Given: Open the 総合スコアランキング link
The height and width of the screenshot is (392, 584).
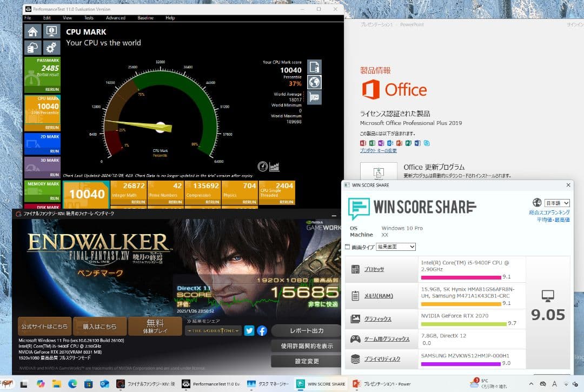Looking at the screenshot, I should [548, 212].
